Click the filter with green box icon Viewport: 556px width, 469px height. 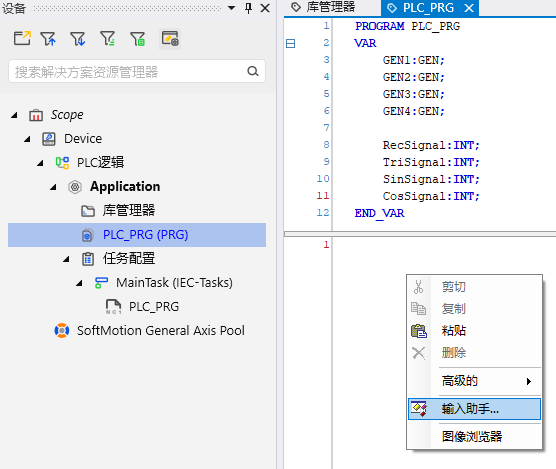tap(137, 39)
